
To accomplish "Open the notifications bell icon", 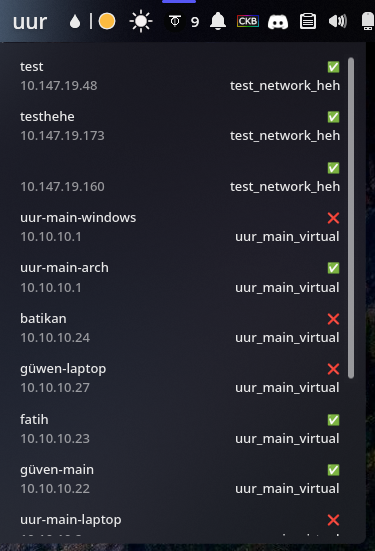I will 218,21.
